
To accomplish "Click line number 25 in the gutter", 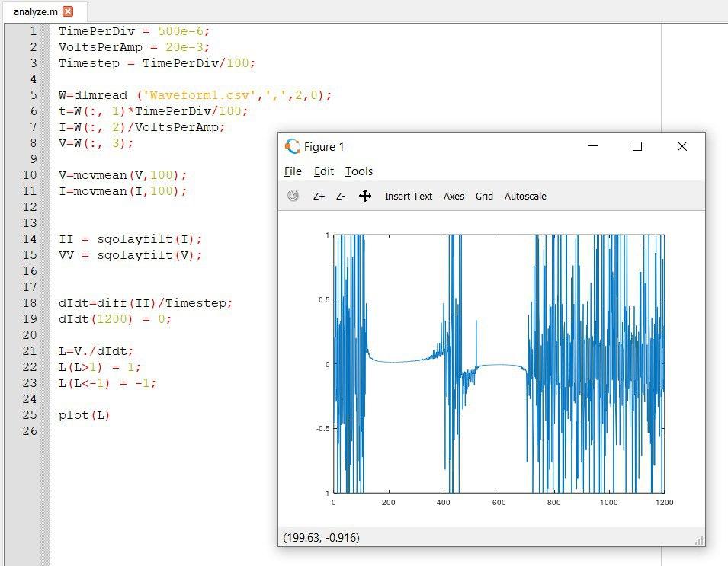I will [x=30, y=415].
